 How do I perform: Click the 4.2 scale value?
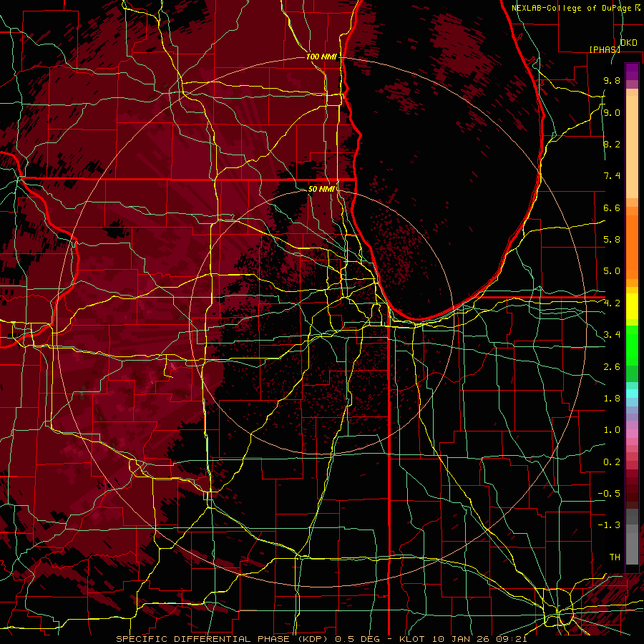click(612, 303)
